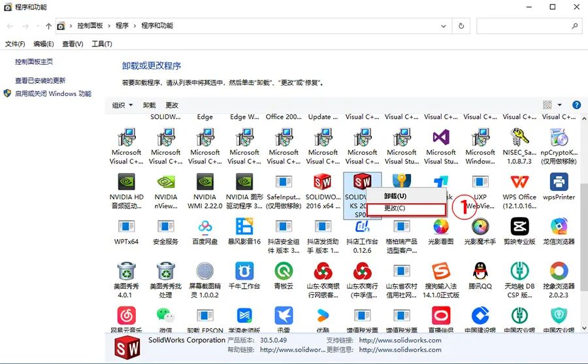The image size is (588, 364).
Task: Select the 挖象浏览器 2.0.2.3 icon
Action: coord(559,271)
